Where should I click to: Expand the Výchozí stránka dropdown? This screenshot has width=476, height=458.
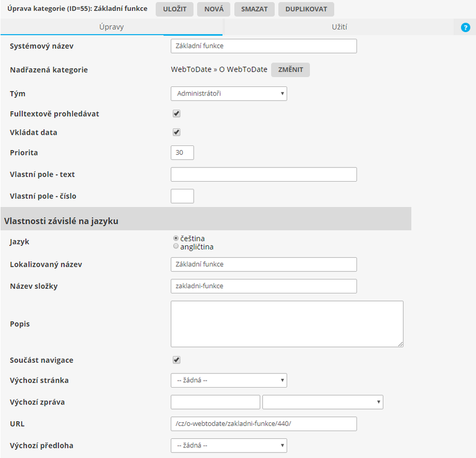(228, 380)
